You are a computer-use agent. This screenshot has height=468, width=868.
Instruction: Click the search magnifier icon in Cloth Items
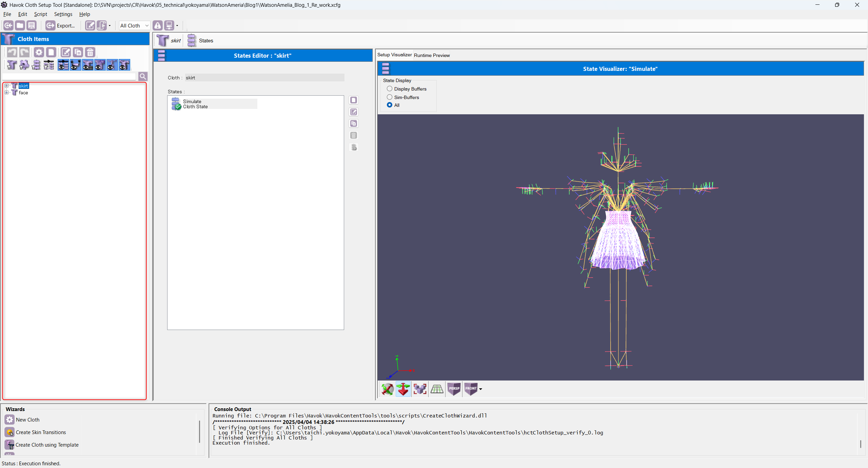coord(143,77)
